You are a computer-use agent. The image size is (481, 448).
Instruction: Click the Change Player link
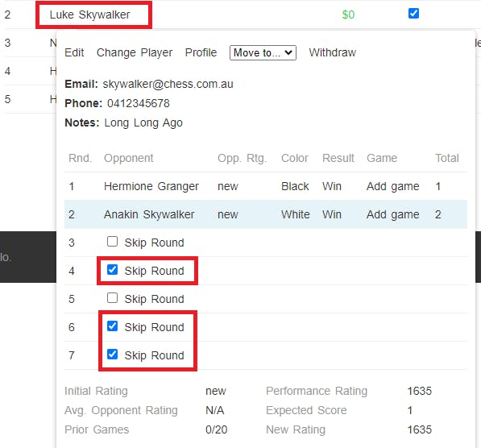click(x=135, y=52)
